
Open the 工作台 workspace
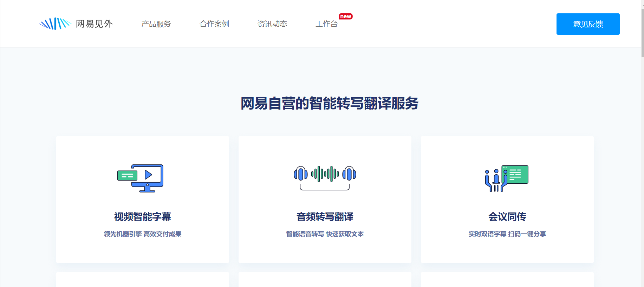(326, 24)
